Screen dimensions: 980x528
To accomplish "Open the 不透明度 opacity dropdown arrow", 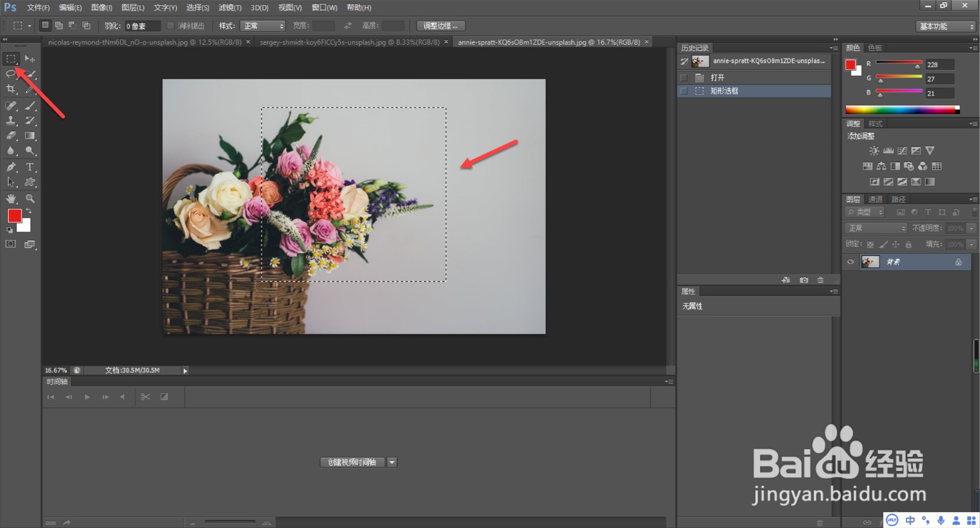I will pyautogui.click(x=971, y=228).
